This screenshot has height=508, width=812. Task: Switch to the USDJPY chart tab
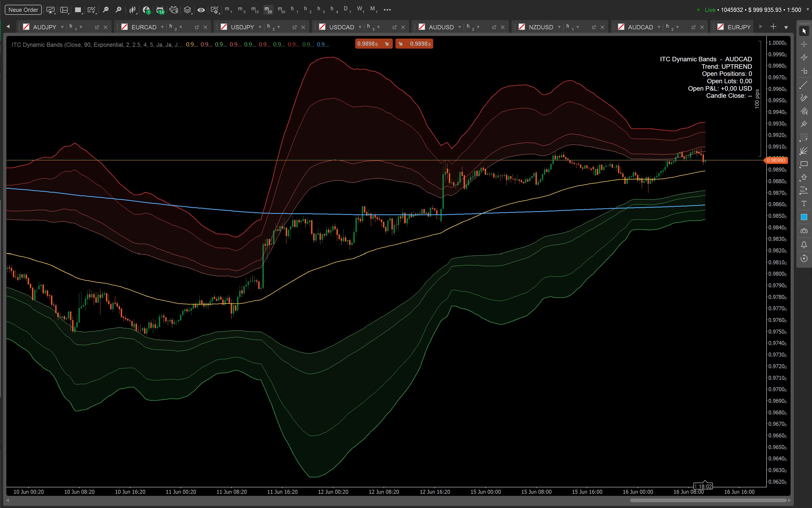[x=242, y=27]
